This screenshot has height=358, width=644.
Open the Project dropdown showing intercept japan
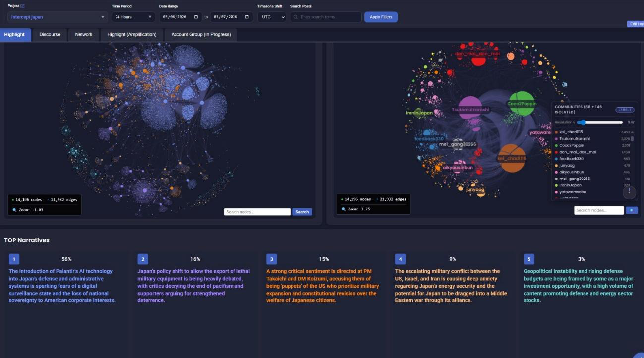click(58, 17)
